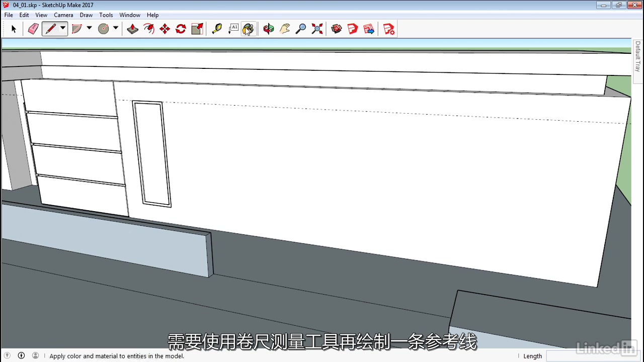The image size is (644, 362).
Task: Switch to the Select arrow tool
Action: pos(14,29)
